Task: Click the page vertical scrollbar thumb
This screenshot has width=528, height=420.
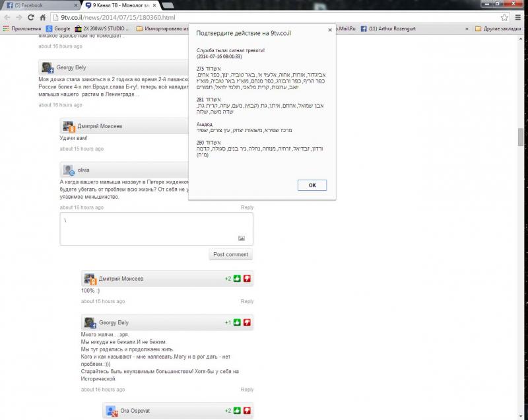Action: click(521, 137)
